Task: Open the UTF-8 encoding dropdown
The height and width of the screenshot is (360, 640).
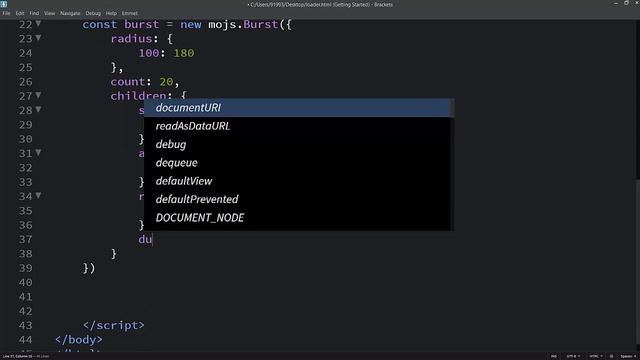Action: 573,356
